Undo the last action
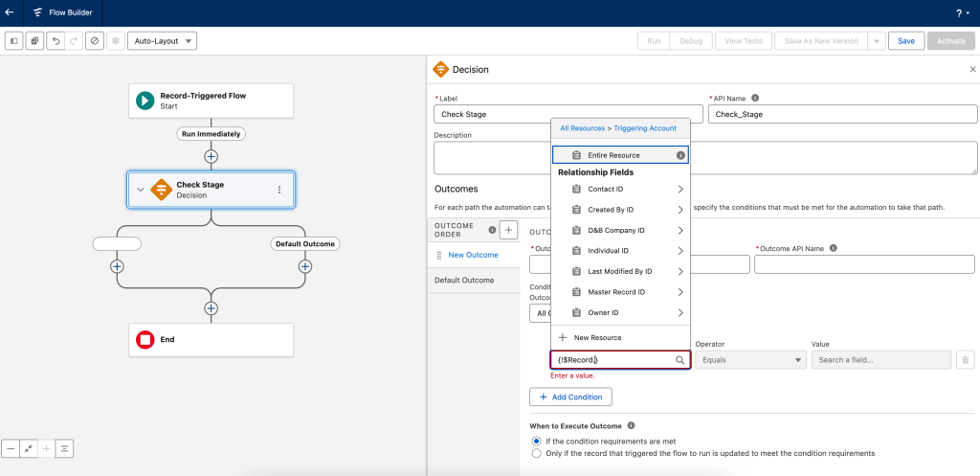The width and height of the screenshot is (980, 476). [56, 41]
